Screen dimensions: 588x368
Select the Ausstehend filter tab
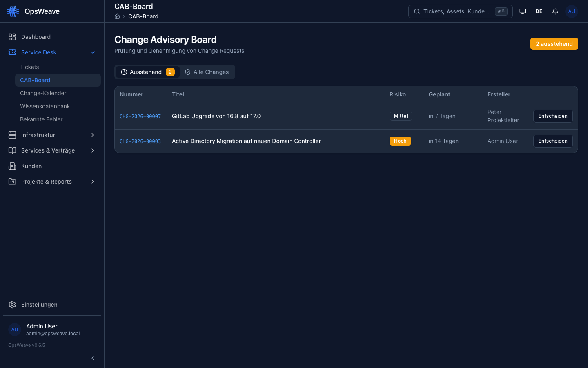click(148, 72)
